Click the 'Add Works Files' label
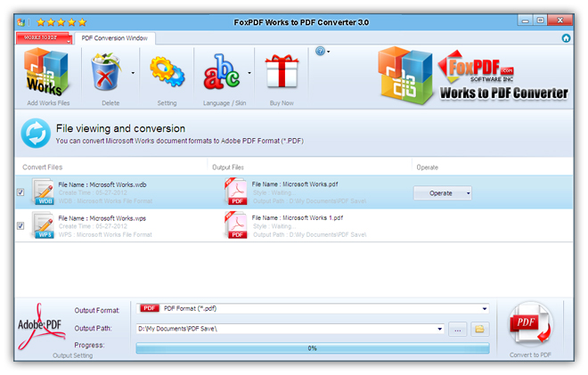The height and width of the screenshot is (375, 588). click(48, 102)
